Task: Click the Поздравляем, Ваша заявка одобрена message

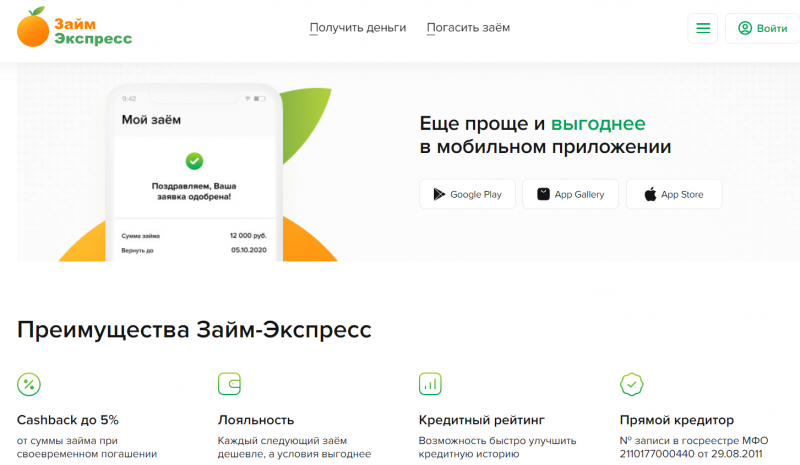Action: click(194, 191)
